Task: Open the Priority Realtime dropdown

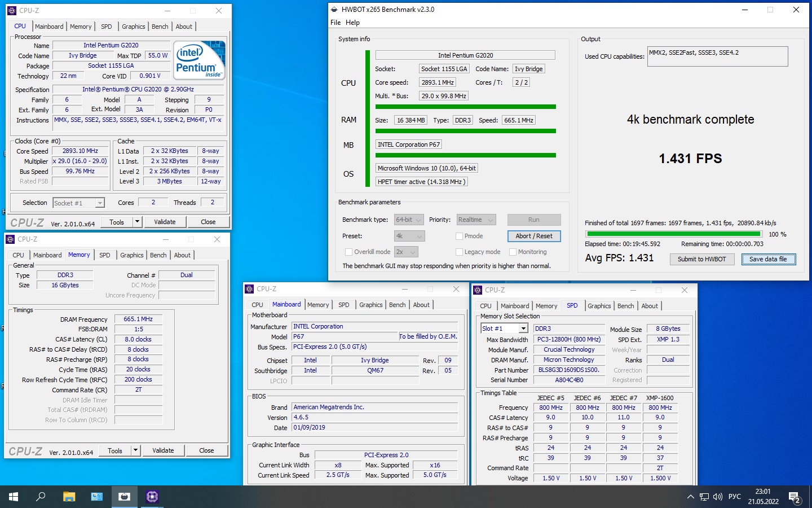Action: pyautogui.click(x=475, y=220)
